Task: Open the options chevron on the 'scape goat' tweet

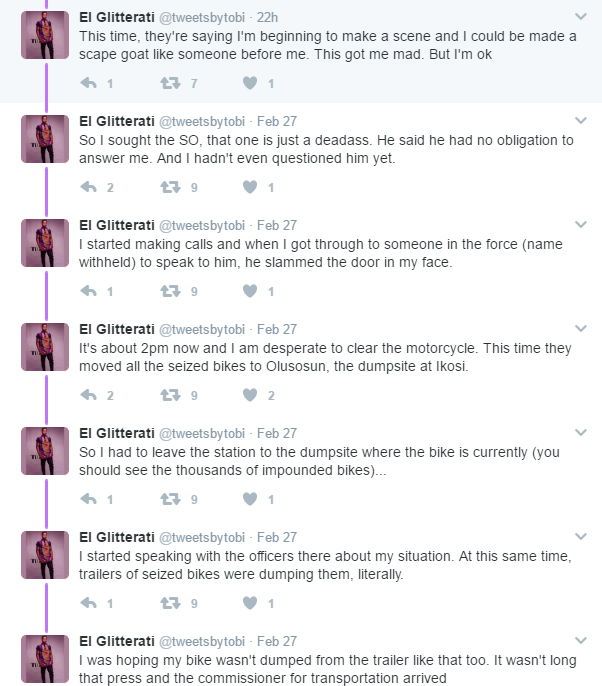Action: 581,17
